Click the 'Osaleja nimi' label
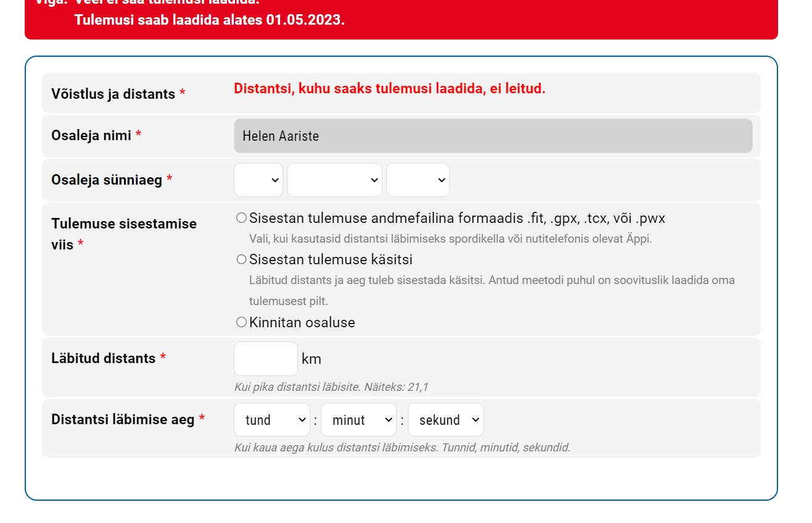The width and height of the screenshot is (812, 523). (x=91, y=136)
